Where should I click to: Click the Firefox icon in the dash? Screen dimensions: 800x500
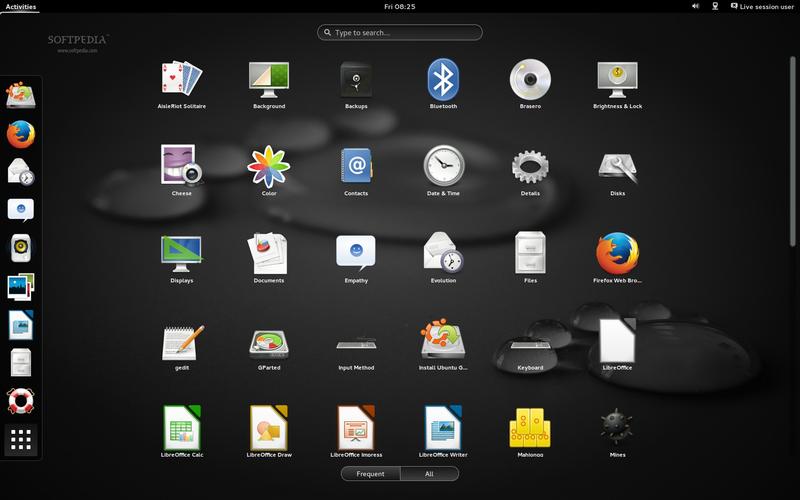coord(21,134)
